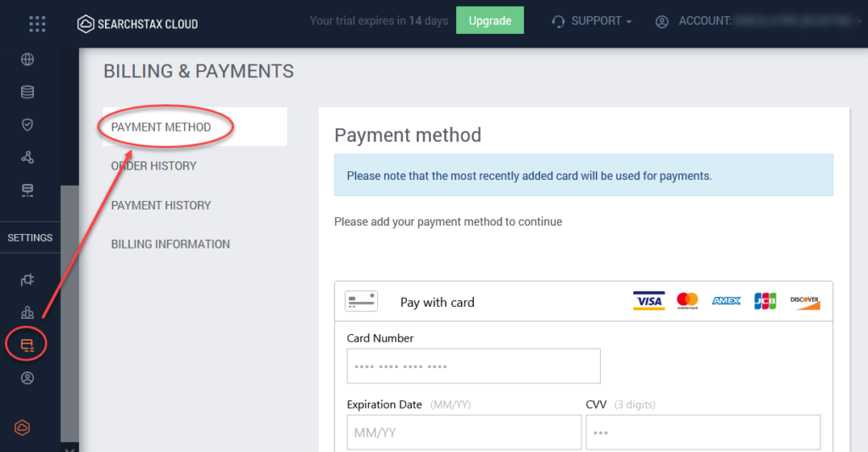Screen dimensions: 868x452
Task: Select the server icon above Settings
Action: (27, 191)
